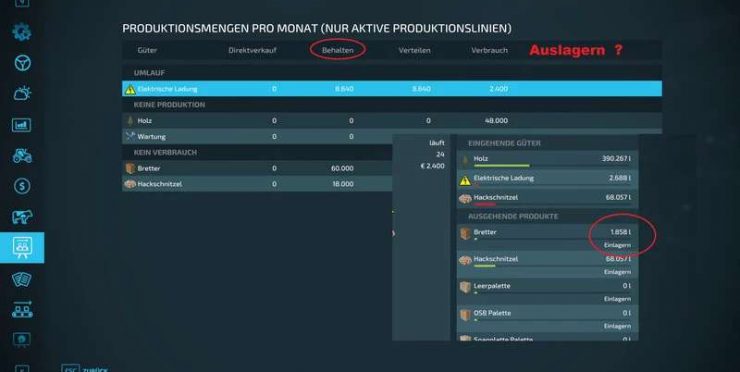The width and height of the screenshot is (740, 372).
Task: Select the Bretter row in table
Action: pos(257,168)
